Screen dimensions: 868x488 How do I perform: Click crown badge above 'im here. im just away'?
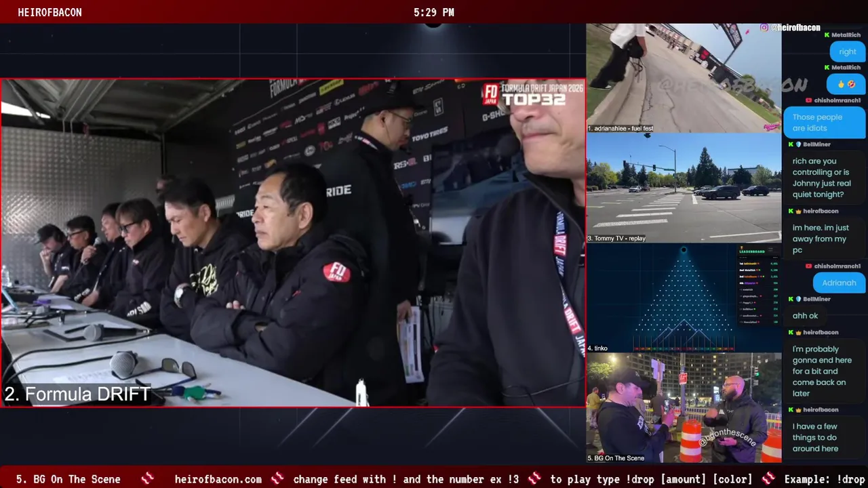[x=798, y=211]
